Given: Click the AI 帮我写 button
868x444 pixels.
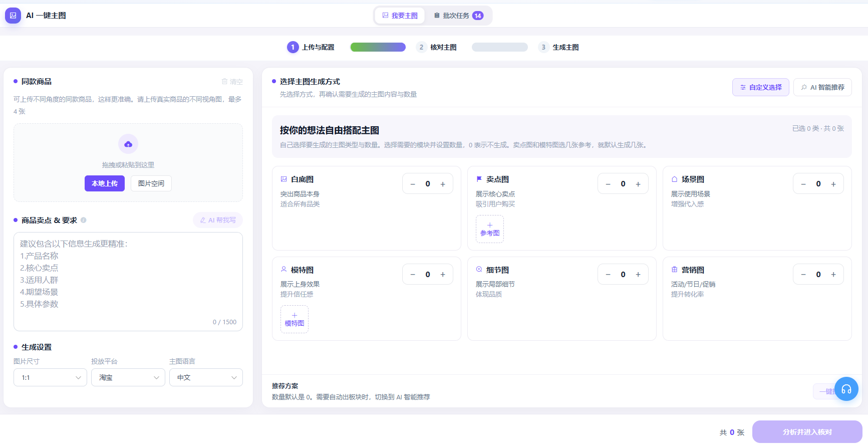Looking at the screenshot, I should (x=218, y=220).
